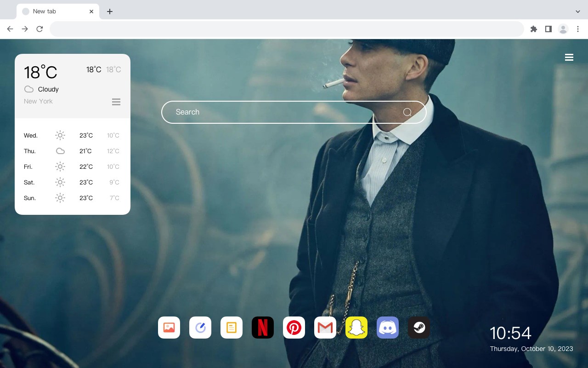Viewport: 588px width, 368px height.
Task: Close the New tab tab
Action: tap(92, 11)
